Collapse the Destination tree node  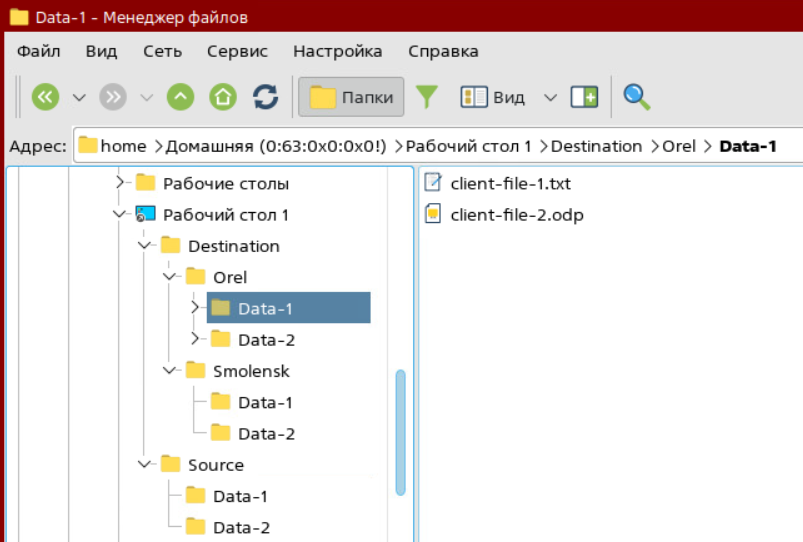pos(144,245)
